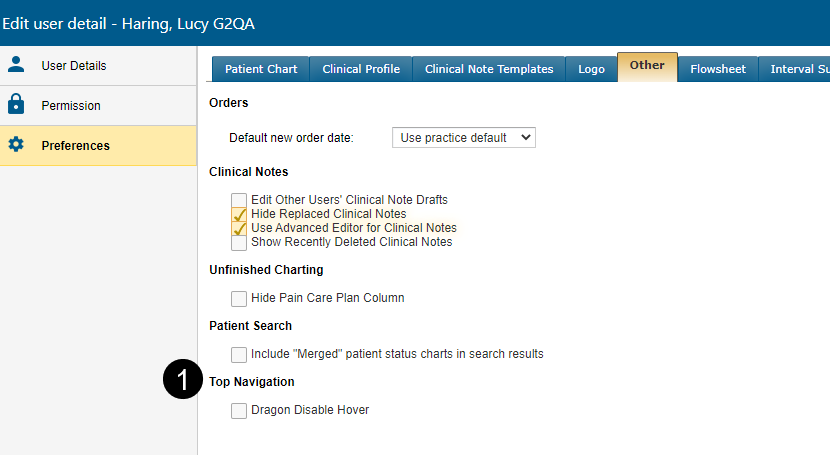This screenshot has width=830, height=455.
Task: Select the Clinical Note Templates tab
Action: coord(489,69)
